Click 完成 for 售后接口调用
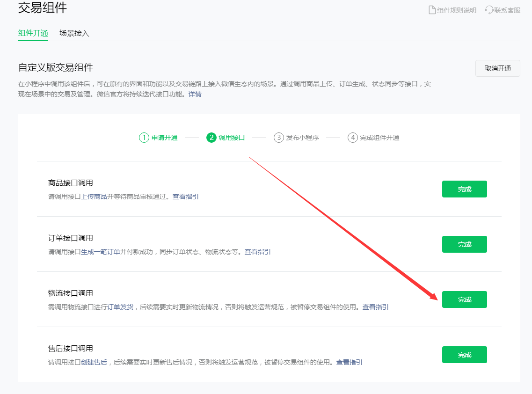Screen dimensions: 532x394 464,355
